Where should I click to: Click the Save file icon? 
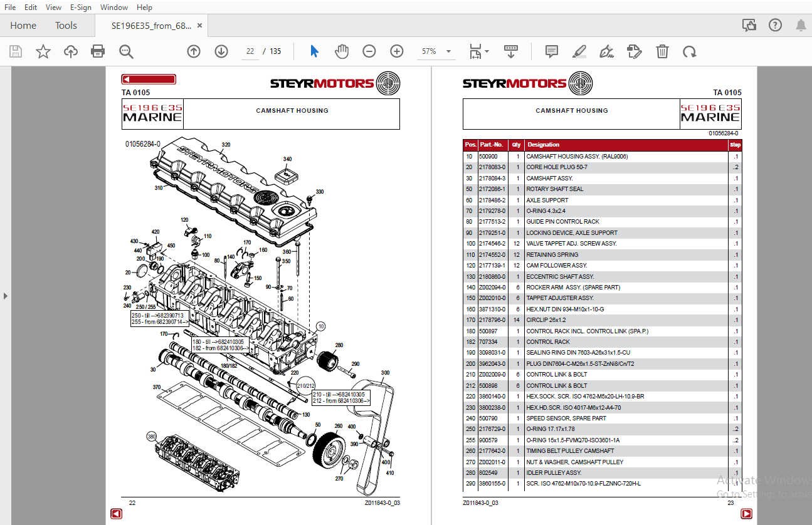pyautogui.click(x=15, y=51)
